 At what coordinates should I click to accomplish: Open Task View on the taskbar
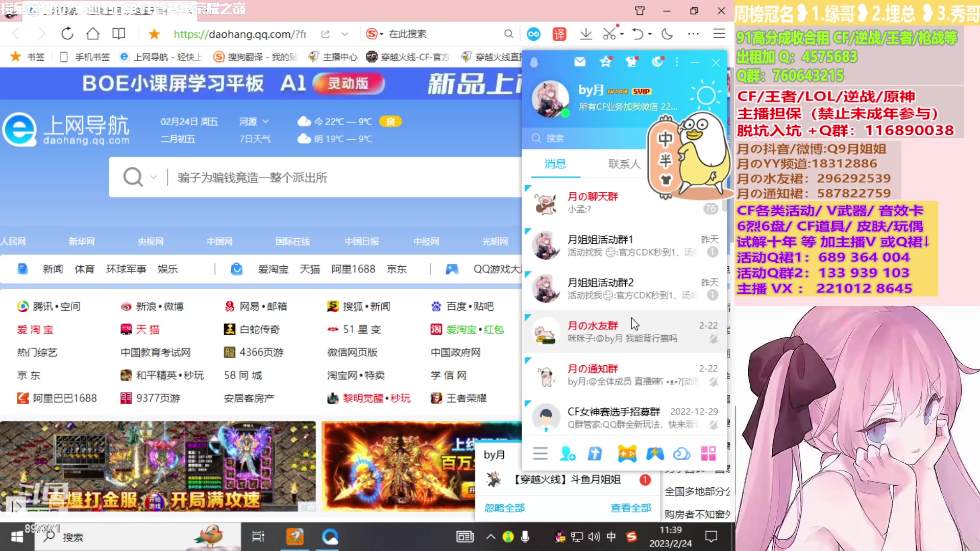click(258, 537)
